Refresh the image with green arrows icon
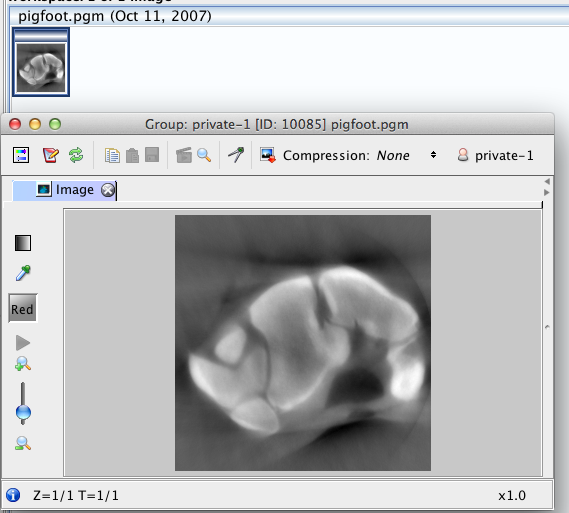The image size is (569, 513). [x=76, y=155]
